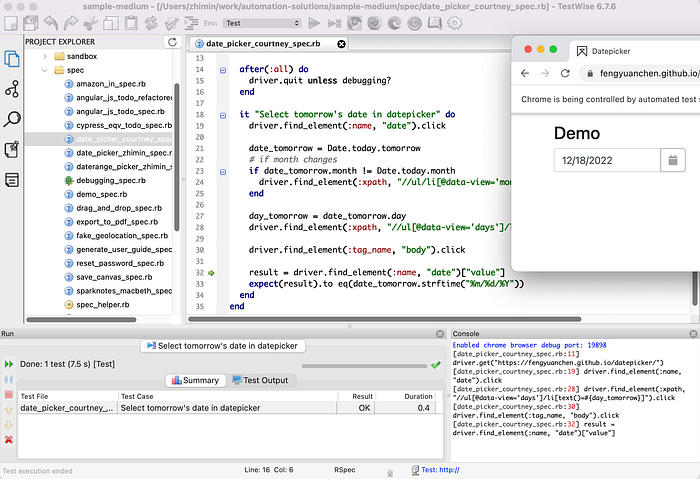Open spec_helper.rb file
The image size is (700, 479).
pyautogui.click(x=103, y=305)
